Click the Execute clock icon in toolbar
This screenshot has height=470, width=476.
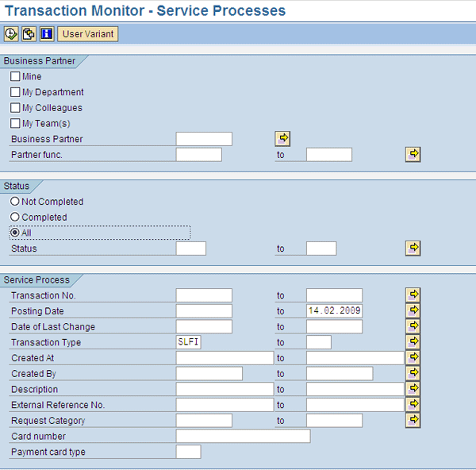tap(11, 34)
